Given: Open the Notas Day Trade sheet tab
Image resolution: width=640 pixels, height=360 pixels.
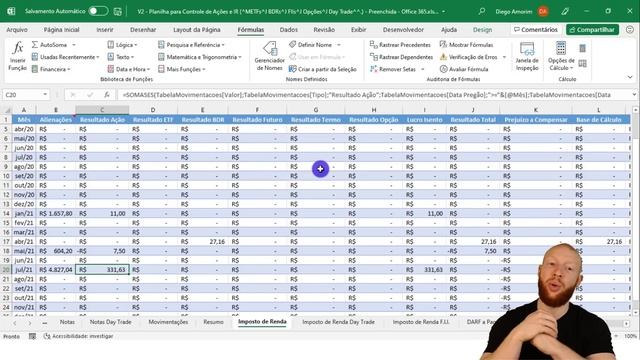Looking at the screenshot, I should click(x=111, y=322).
